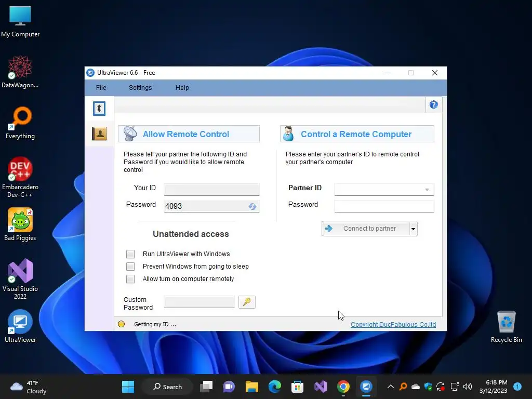
Task: Click the partner Password input field
Action: pos(384,206)
